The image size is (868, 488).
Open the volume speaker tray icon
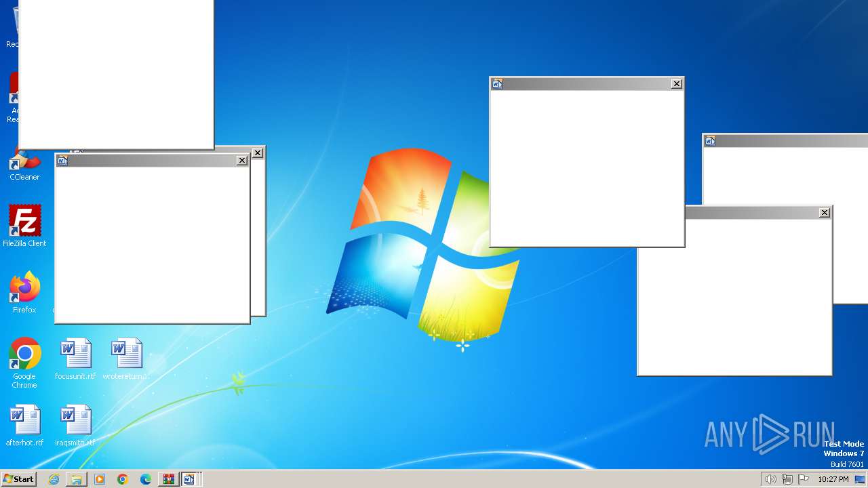tap(770, 479)
